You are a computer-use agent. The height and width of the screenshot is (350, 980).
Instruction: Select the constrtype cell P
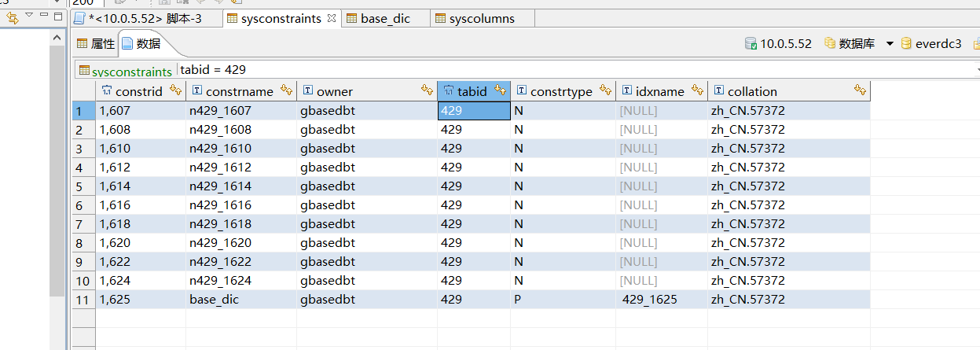pos(563,300)
